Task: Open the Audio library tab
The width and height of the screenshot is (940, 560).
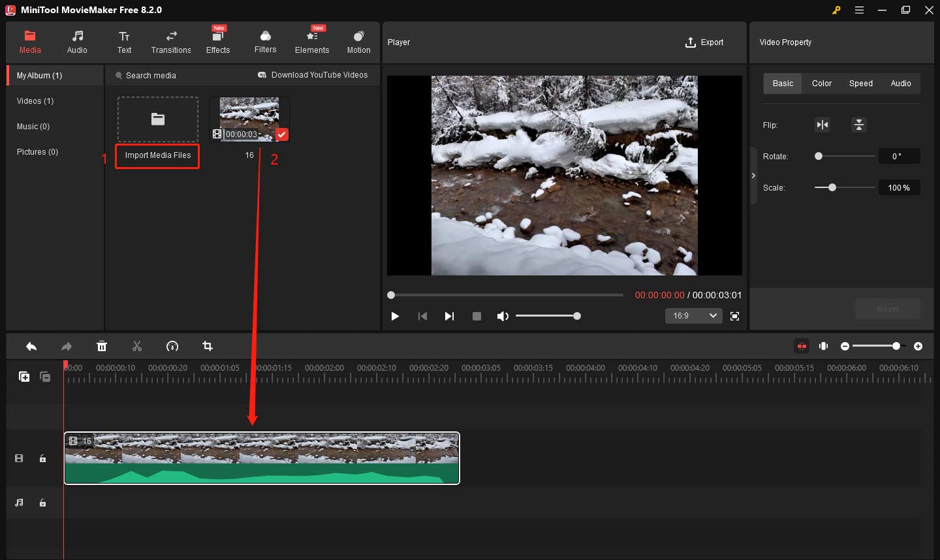Action: pyautogui.click(x=77, y=42)
